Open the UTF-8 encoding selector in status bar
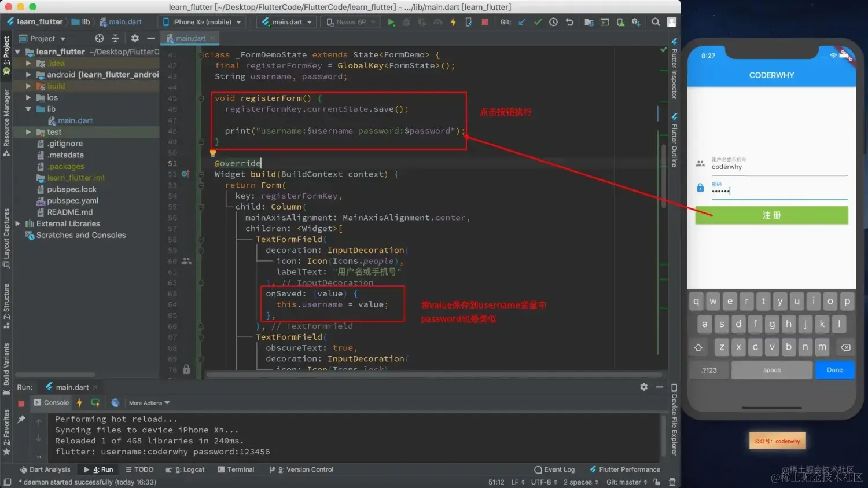This screenshot has height=488, width=868. click(x=544, y=482)
